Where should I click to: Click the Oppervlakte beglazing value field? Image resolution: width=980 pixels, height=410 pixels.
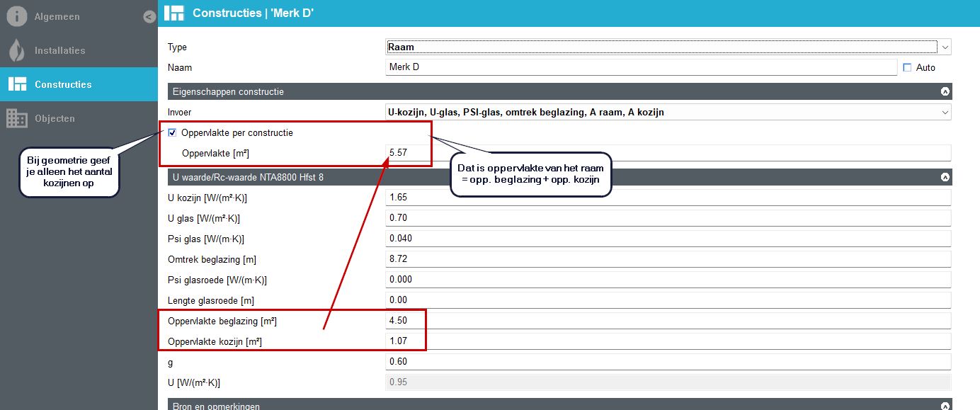pyautogui.click(x=668, y=321)
